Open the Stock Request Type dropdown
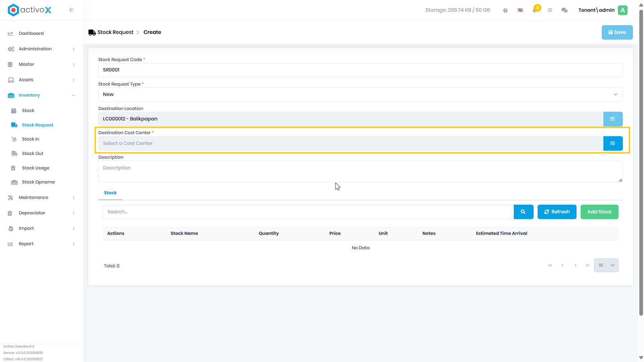Image resolution: width=644 pixels, height=362 pixels. point(360,95)
